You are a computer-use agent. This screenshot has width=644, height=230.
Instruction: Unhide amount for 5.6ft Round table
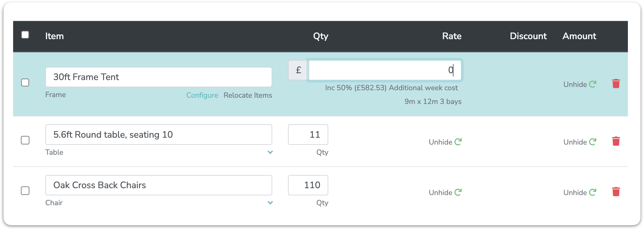pos(579,142)
